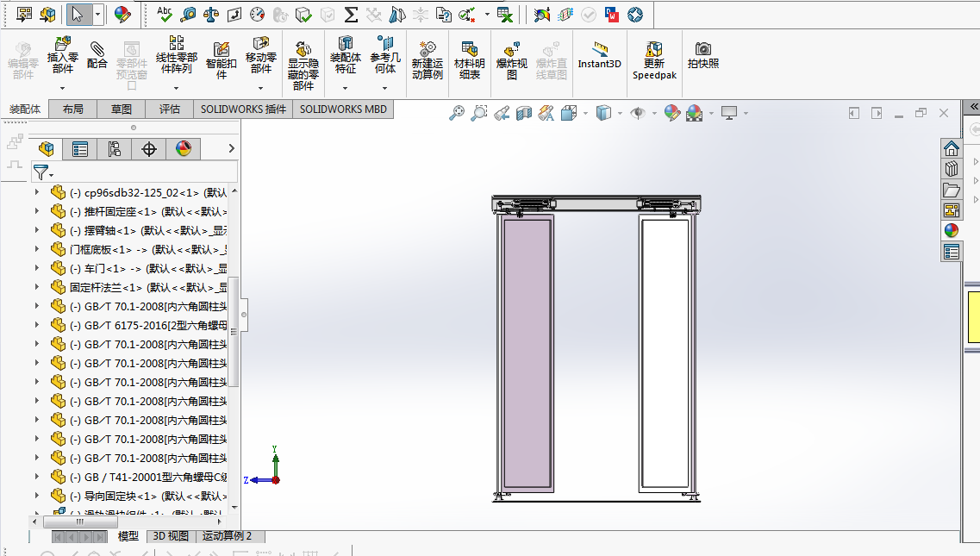This screenshot has height=556, width=980.
Task: Open SOLIDWORKS 插件 tab
Action: point(243,109)
